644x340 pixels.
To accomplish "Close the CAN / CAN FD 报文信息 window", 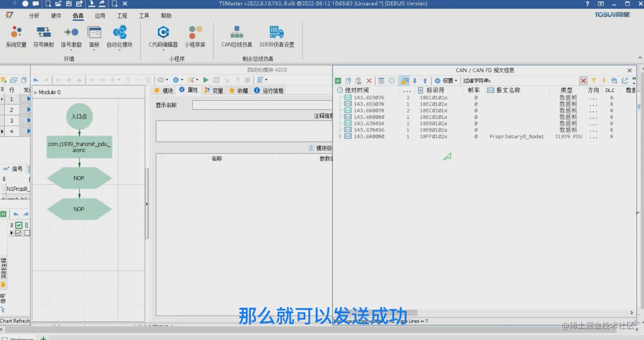I will [630, 71].
